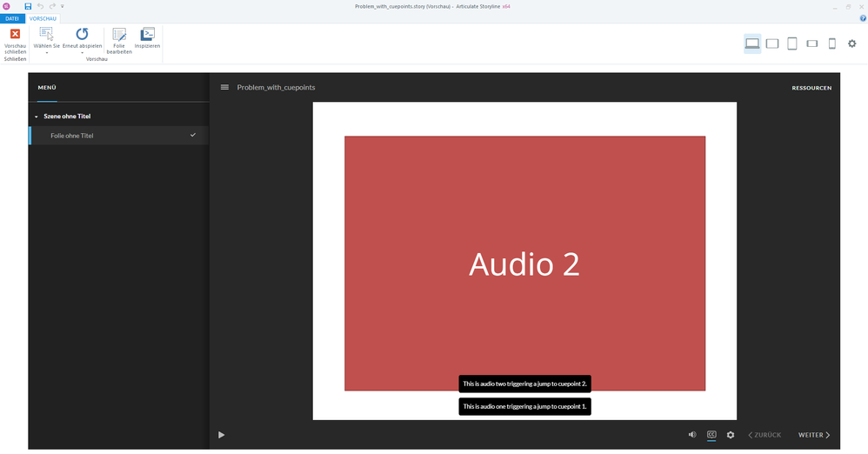Select the MENÜ tab in the sidebar
This screenshot has height=454, width=868.
pos(47,88)
